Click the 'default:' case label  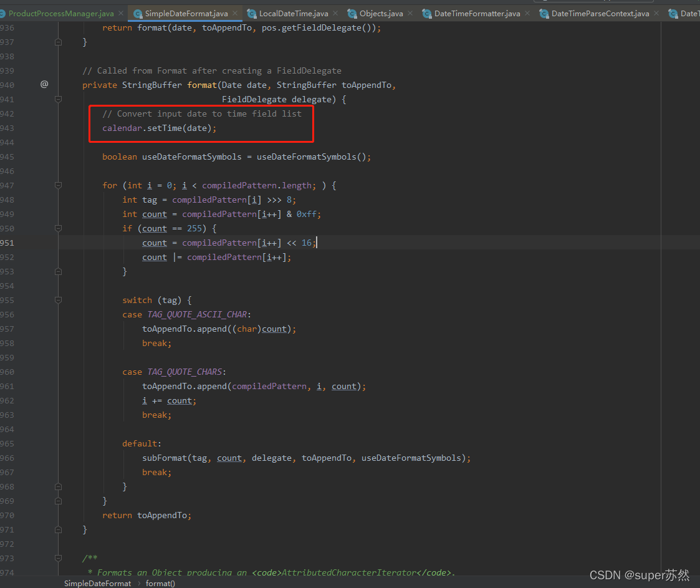coord(142,443)
